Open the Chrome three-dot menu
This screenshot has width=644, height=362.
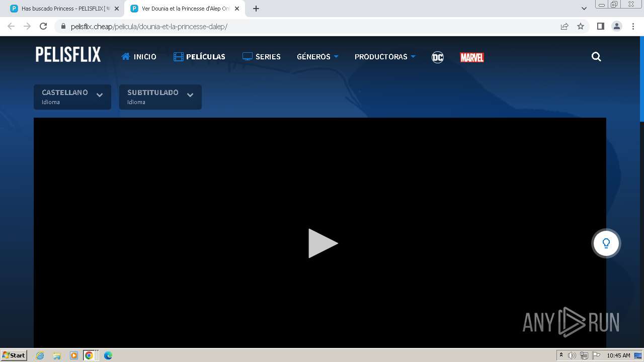(x=633, y=26)
